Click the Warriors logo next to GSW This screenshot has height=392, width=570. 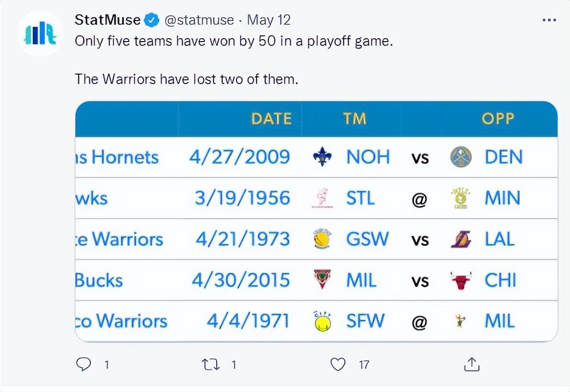322,240
